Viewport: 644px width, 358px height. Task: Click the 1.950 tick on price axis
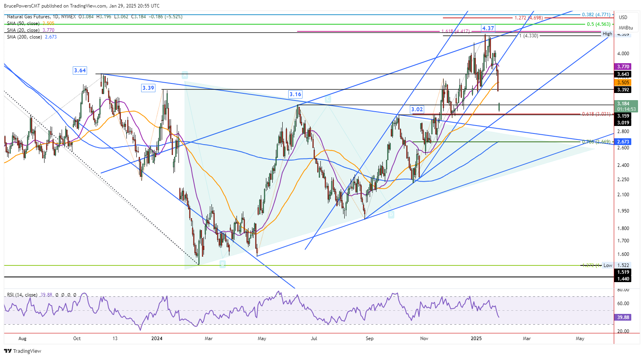(x=623, y=211)
